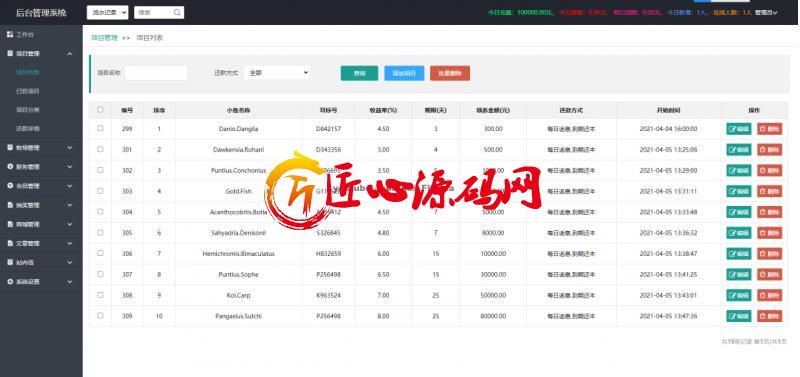Screen dimensions: 800x377
Task: Check the checkbox for row number 299
Action: pyautogui.click(x=100, y=129)
